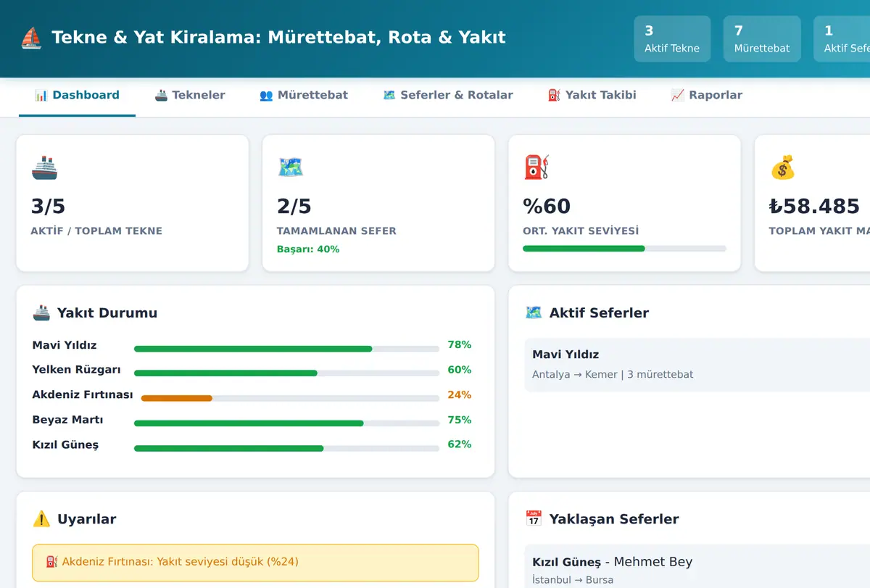
Task: Open the Yakıt Takibi tab
Action: pyautogui.click(x=592, y=95)
